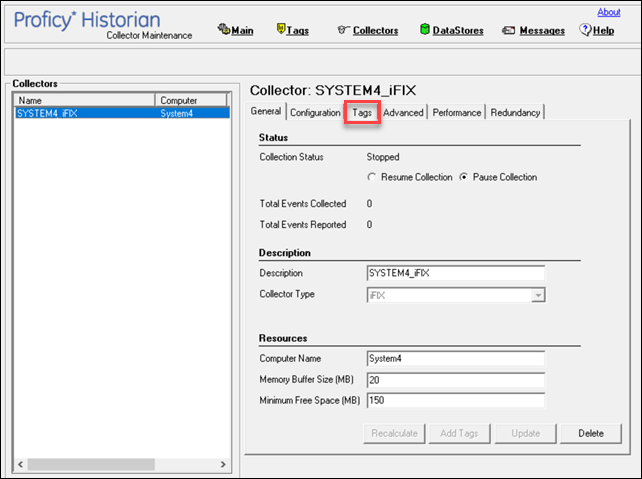This screenshot has width=642, height=479.
Task: Open the Main page link
Action: (242, 31)
